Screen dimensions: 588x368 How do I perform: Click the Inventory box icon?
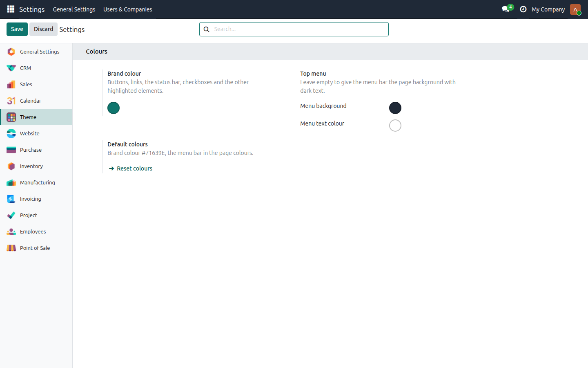point(11,166)
